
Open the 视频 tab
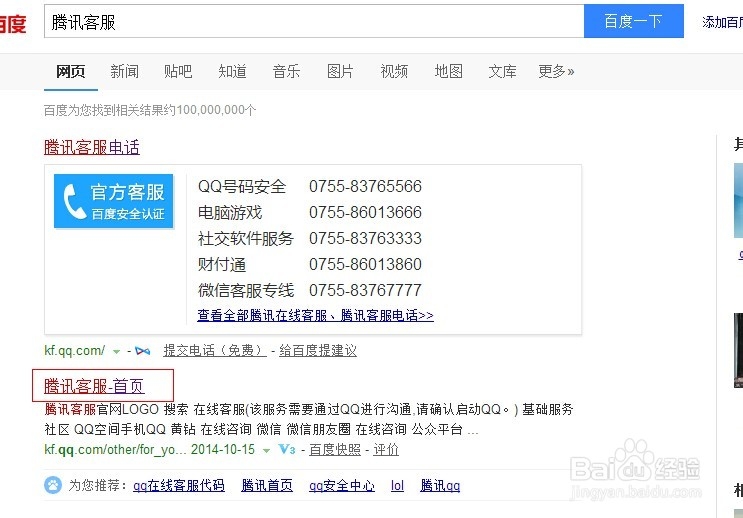394,72
